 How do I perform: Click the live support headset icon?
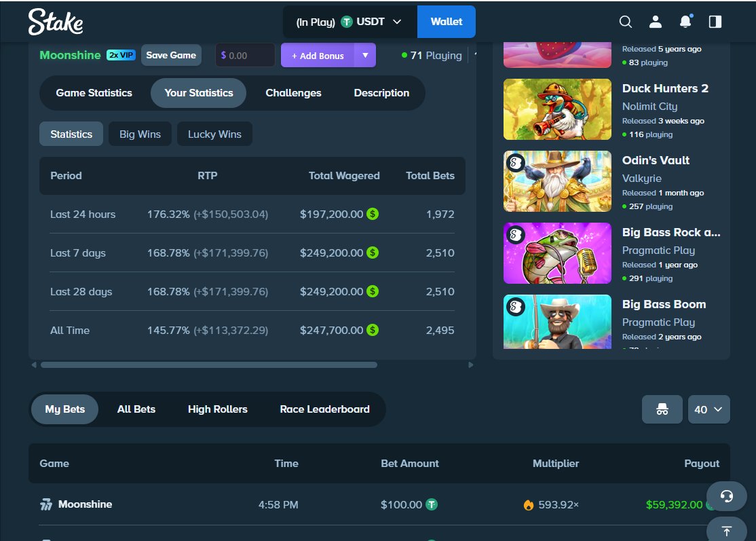[727, 496]
